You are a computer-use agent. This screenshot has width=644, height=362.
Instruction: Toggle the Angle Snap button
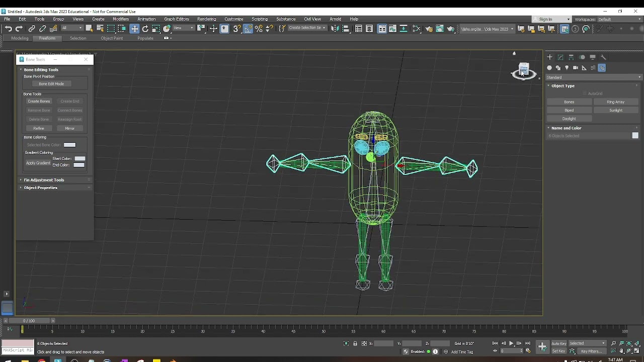click(x=248, y=29)
